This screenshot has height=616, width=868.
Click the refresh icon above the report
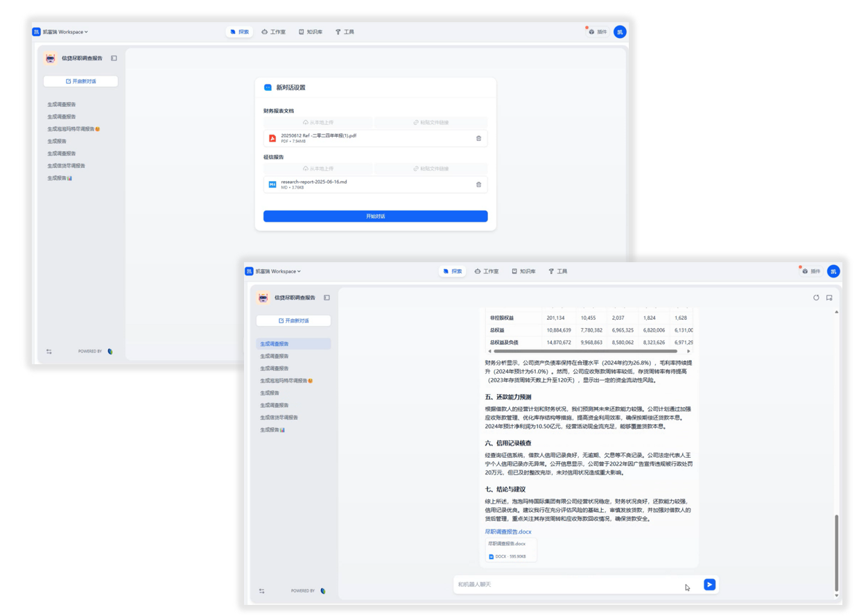[x=816, y=298]
